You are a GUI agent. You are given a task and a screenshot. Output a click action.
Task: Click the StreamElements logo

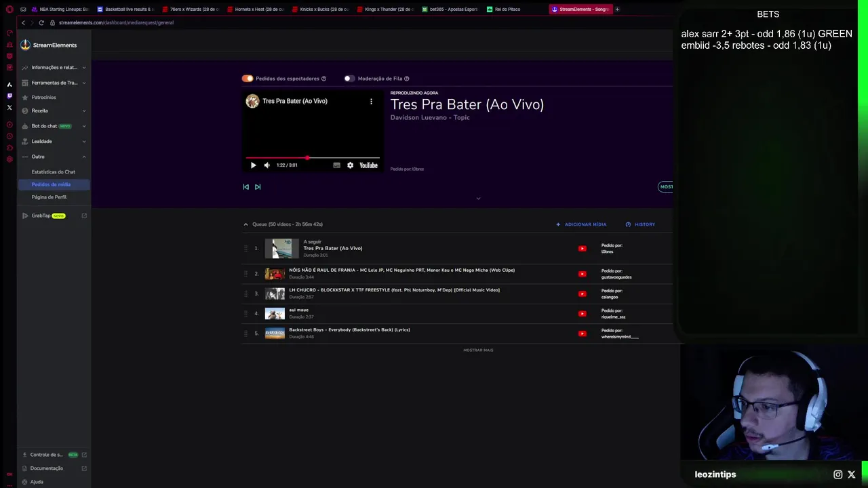[49, 45]
